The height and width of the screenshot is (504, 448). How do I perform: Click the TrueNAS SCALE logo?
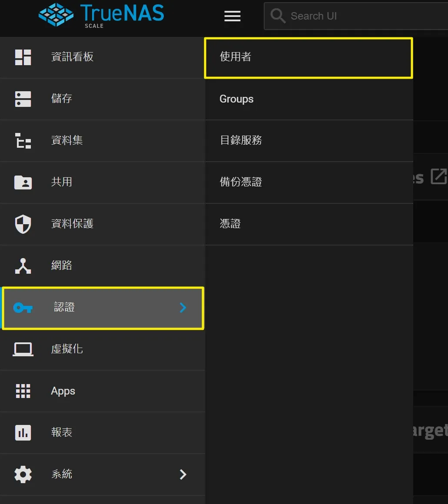click(101, 15)
